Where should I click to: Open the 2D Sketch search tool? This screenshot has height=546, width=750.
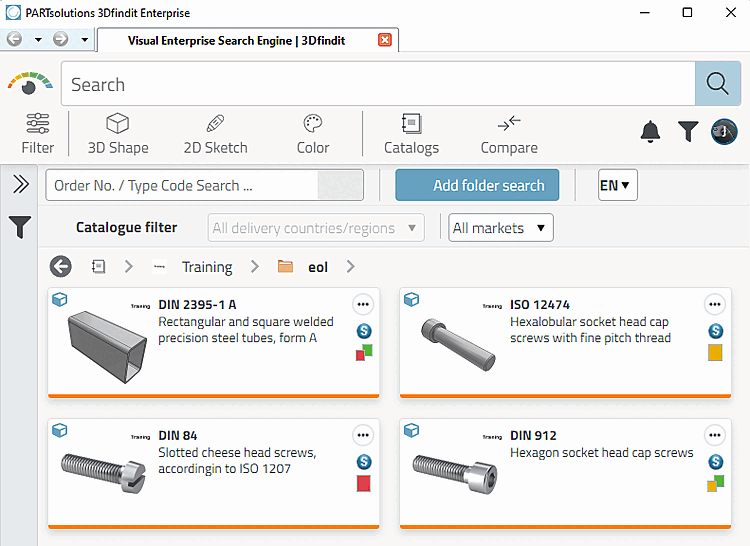215,134
